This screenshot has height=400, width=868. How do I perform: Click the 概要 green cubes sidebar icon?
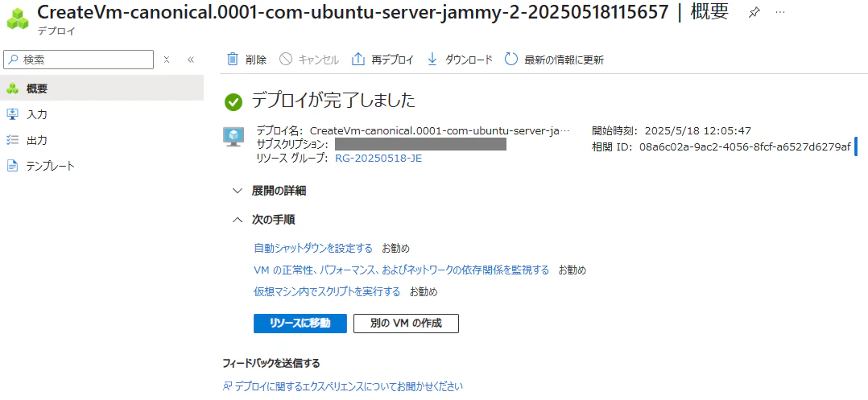[x=12, y=88]
